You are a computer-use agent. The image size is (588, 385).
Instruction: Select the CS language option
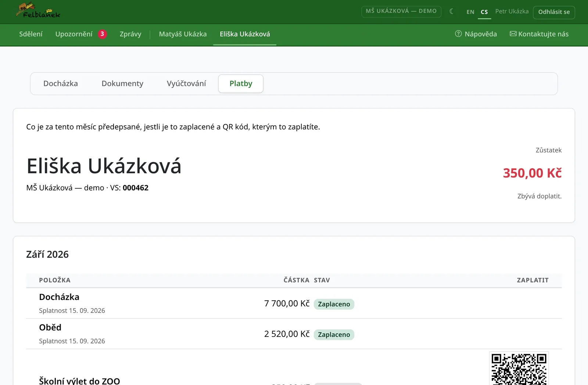(484, 12)
